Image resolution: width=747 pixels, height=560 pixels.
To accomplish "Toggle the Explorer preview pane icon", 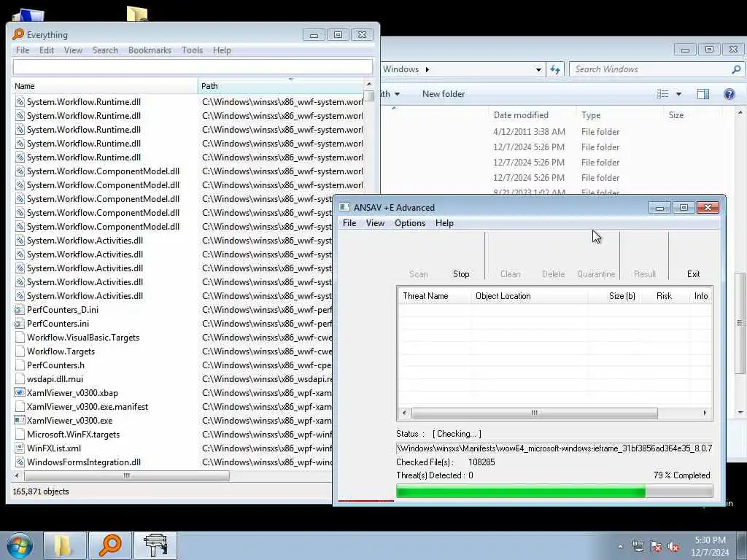I will [x=703, y=94].
